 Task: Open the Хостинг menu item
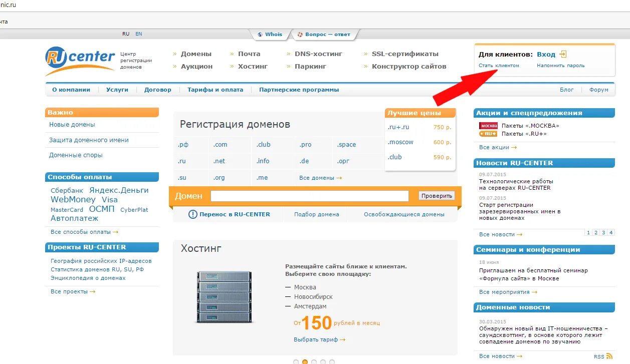pyautogui.click(x=253, y=67)
